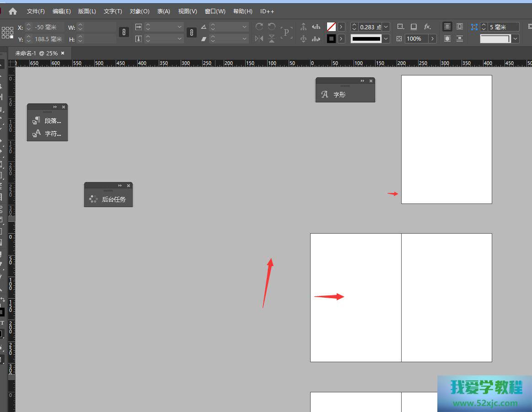Open the 后台任务 background tasks panel
The image size is (532, 412).
coord(113,199)
